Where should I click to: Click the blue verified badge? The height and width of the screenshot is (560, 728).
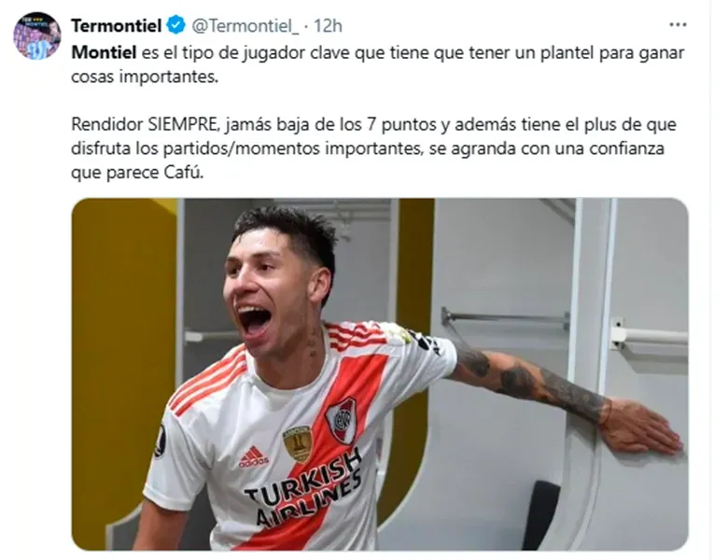pyautogui.click(x=176, y=25)
